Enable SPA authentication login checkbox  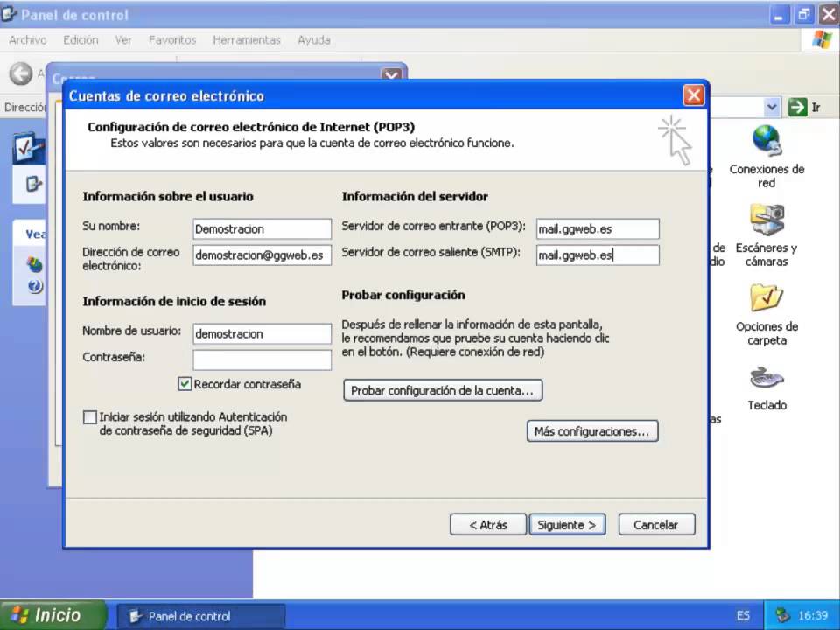[90, 417]
